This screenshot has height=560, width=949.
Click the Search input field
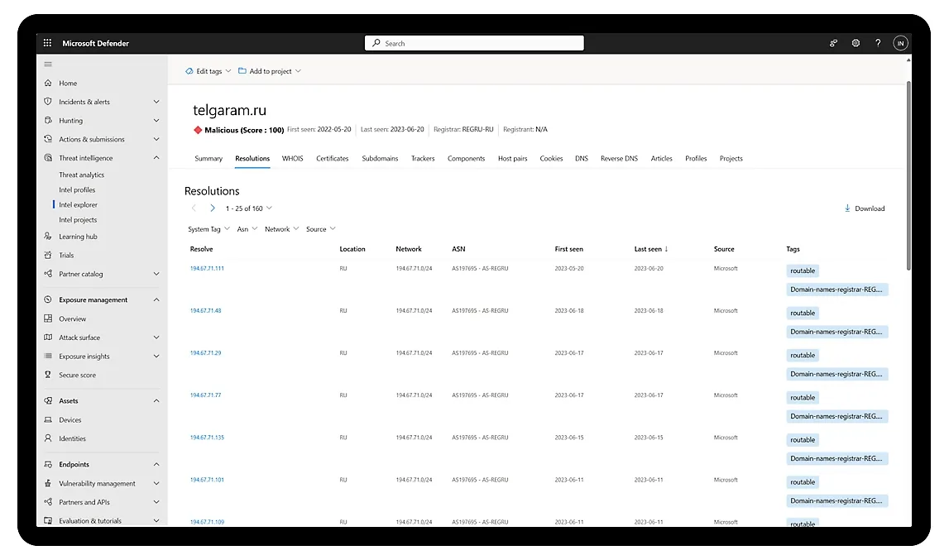[x=474, y=43]
